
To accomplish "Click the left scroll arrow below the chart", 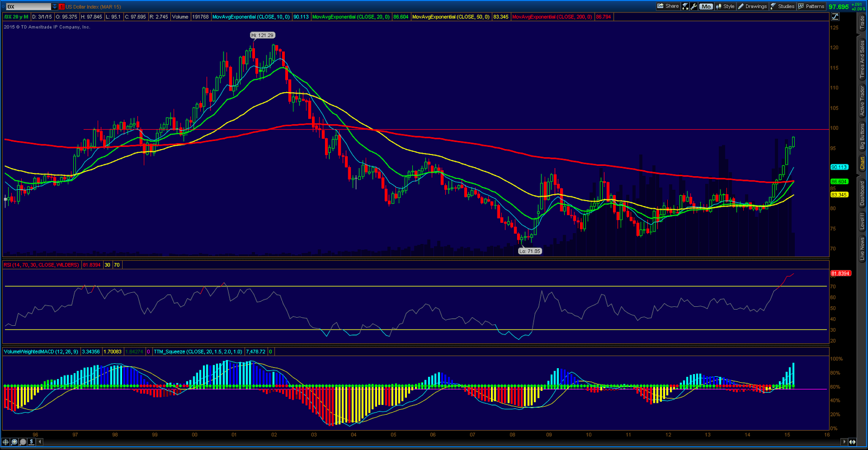I will 40,442.
